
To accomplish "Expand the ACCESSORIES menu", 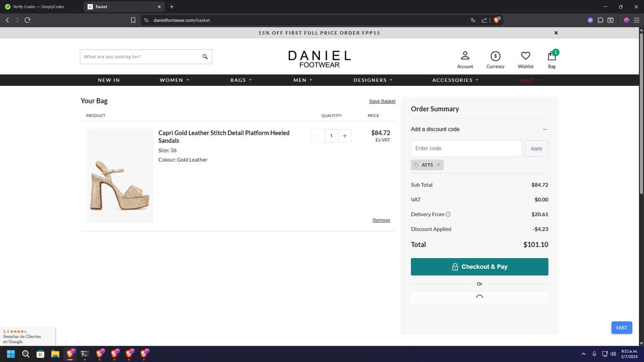I will tap(456, 80).
